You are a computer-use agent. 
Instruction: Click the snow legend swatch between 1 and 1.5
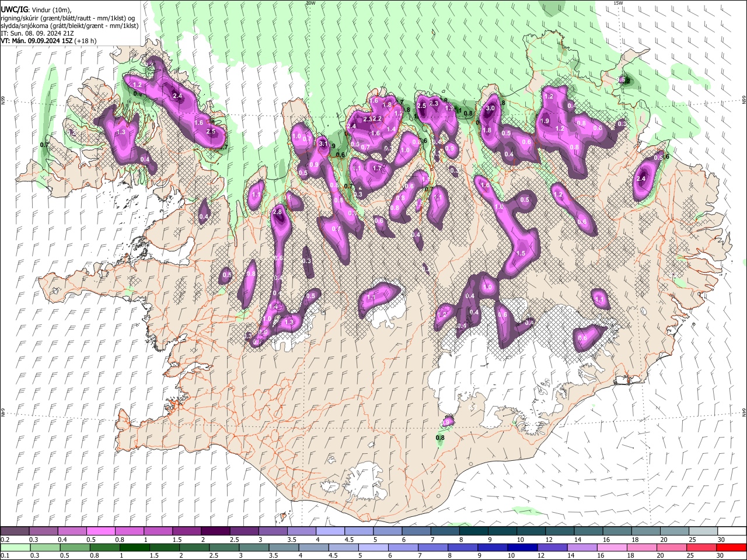[x=158, y=531]
